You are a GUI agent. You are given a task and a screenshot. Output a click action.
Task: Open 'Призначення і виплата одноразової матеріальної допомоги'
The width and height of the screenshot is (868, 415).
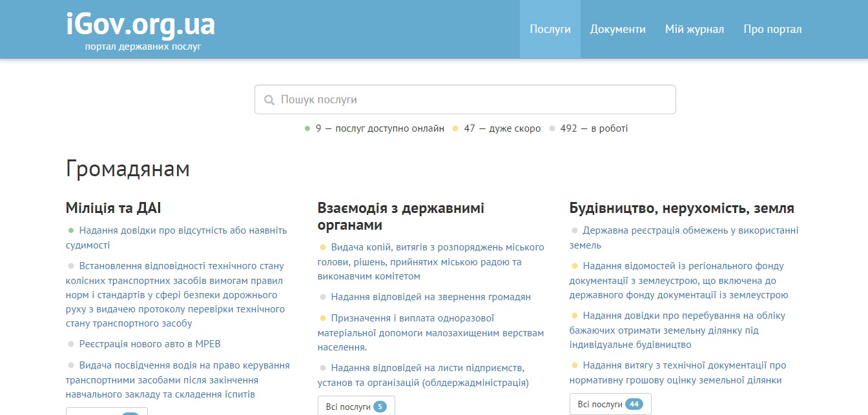pos(412,318)
